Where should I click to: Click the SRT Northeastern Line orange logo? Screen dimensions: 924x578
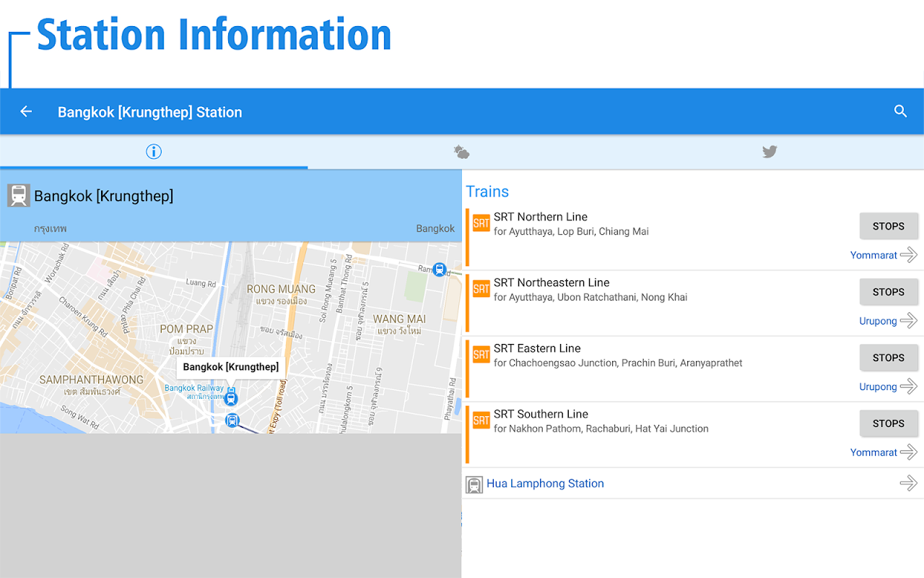tap(481, 289)
